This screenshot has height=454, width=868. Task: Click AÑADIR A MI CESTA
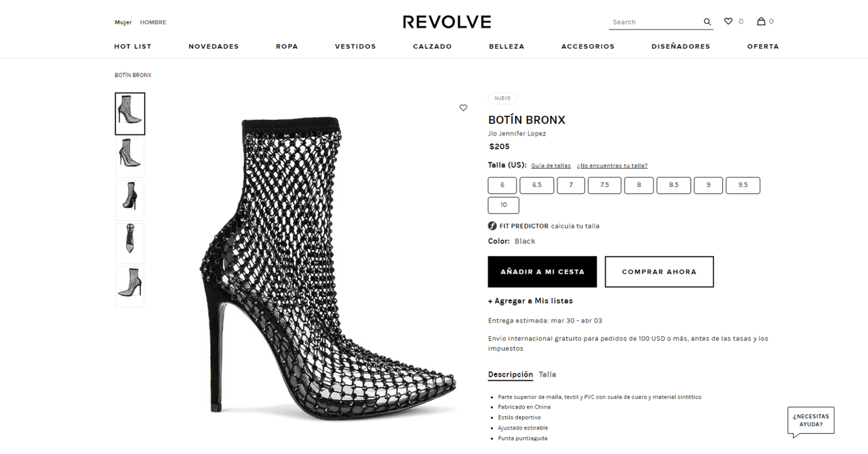542,272
